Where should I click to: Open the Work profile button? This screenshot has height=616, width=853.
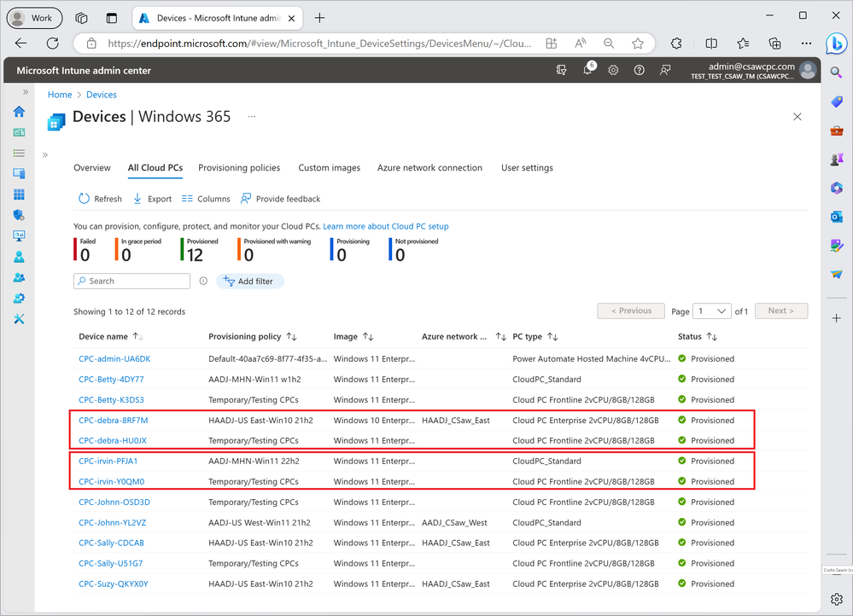coord(34,18)
